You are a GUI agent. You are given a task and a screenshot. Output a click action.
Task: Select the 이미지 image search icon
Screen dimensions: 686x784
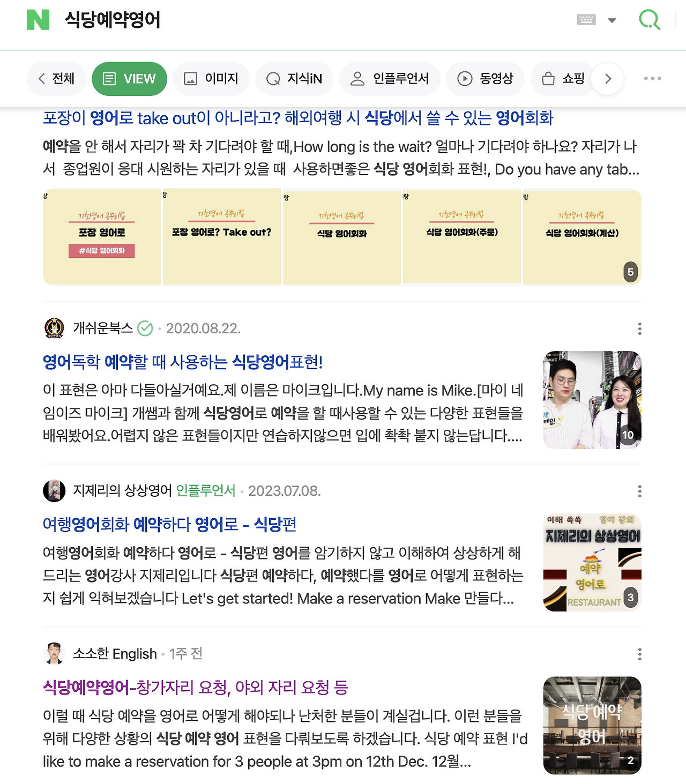click(190, 78)
